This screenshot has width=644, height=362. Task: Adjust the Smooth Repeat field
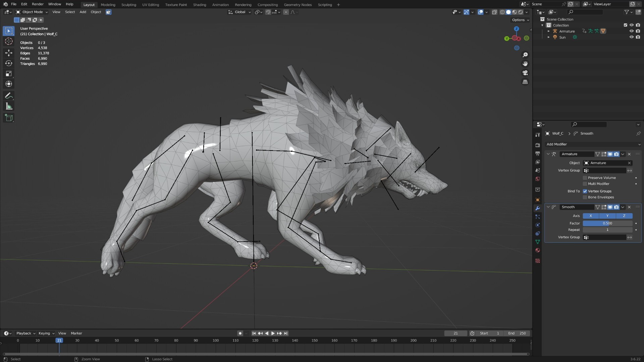click(607, 230)
